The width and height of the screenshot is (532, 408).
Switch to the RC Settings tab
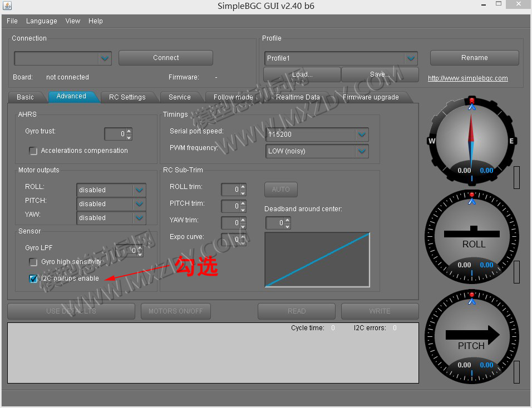click(x=127, y=97)
